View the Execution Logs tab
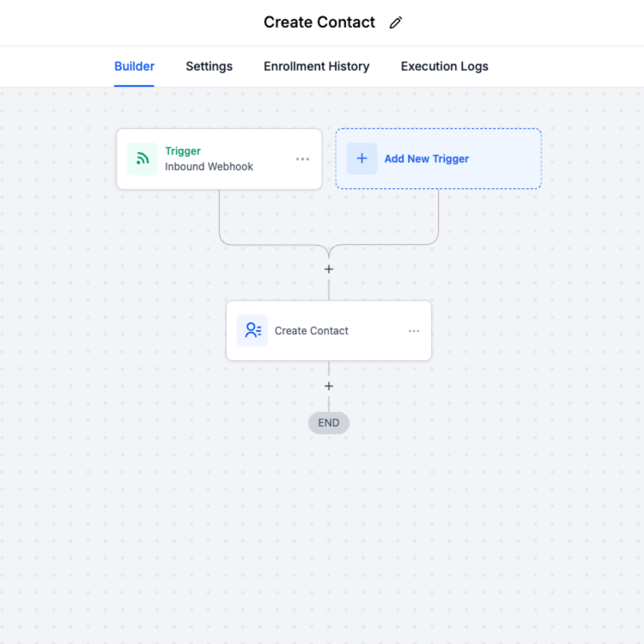 (x=444, y=67)
